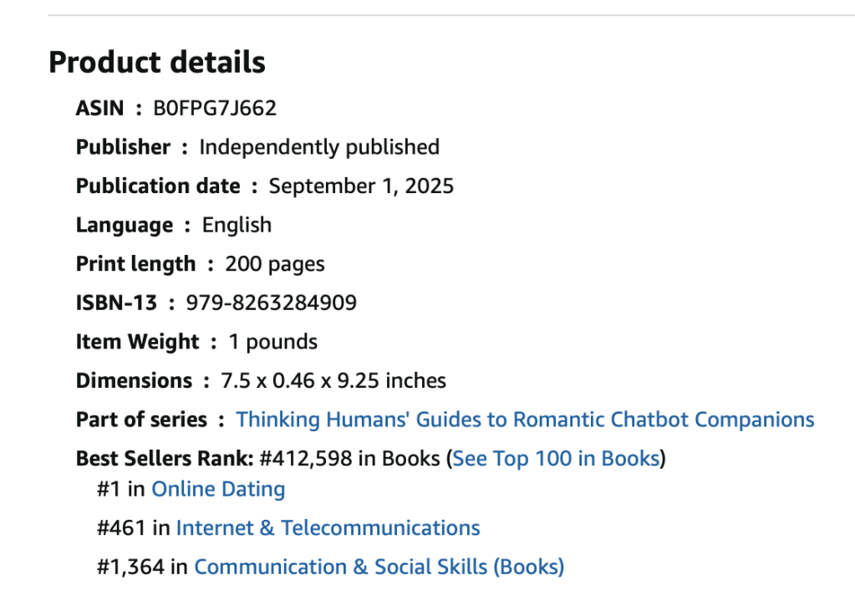Click the #461 rank number
855x616 pixels.
pos(121,528)
